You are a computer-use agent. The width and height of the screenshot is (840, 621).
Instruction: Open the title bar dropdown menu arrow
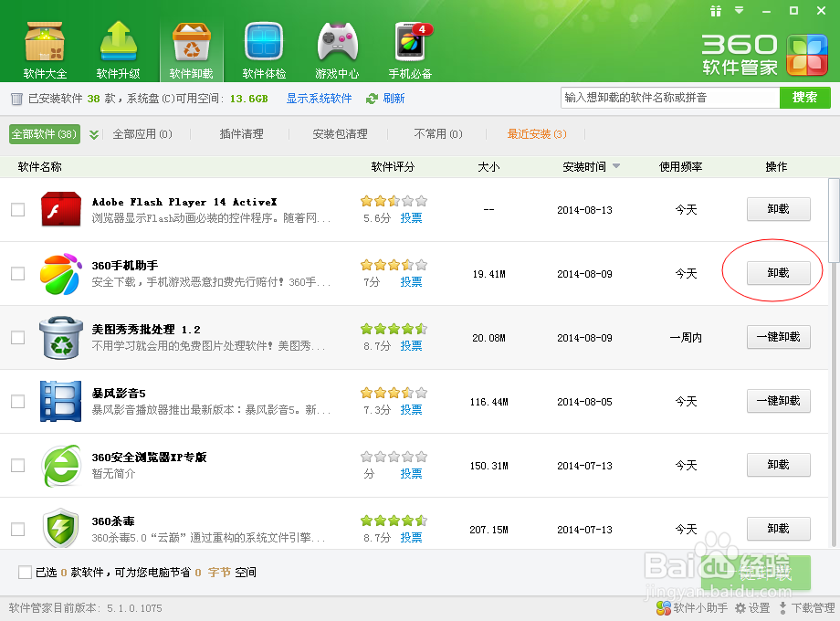click(740, 10)
